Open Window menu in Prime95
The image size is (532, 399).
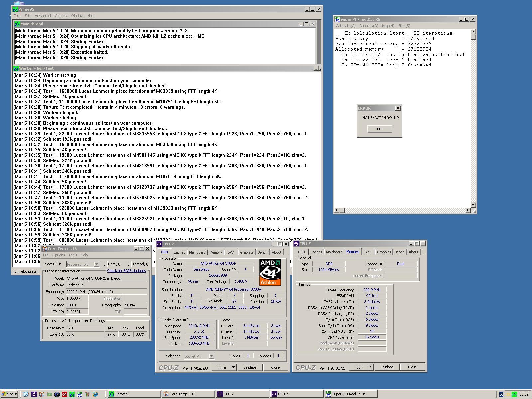[x=77, y=16]
